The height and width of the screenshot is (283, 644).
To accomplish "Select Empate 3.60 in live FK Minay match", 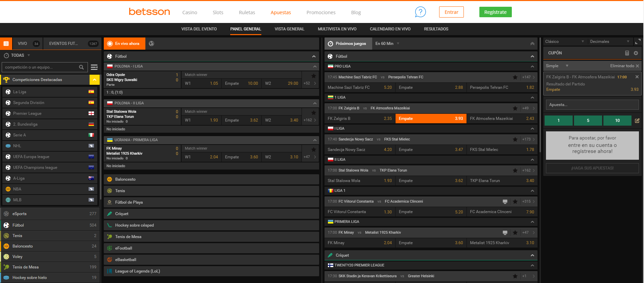I will (x=241, y=157).
